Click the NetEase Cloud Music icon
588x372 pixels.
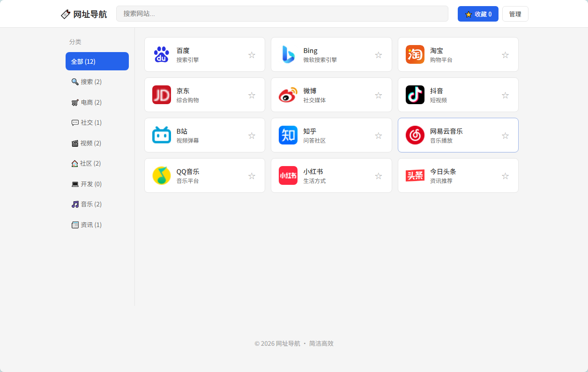415,135
